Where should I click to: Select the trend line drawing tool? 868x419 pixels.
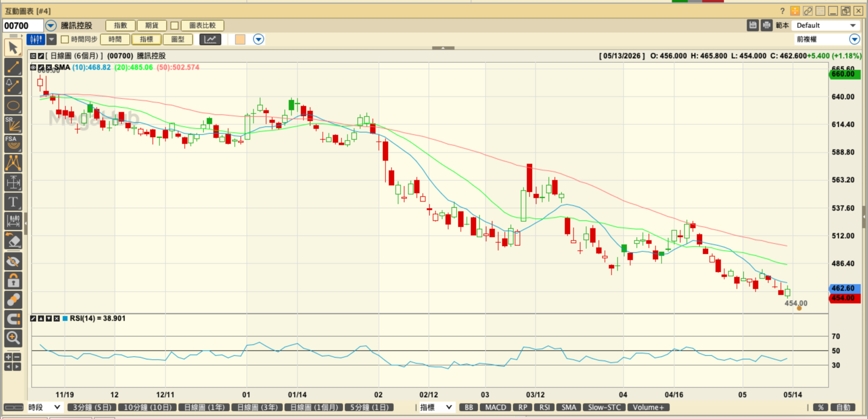(13, 67)
